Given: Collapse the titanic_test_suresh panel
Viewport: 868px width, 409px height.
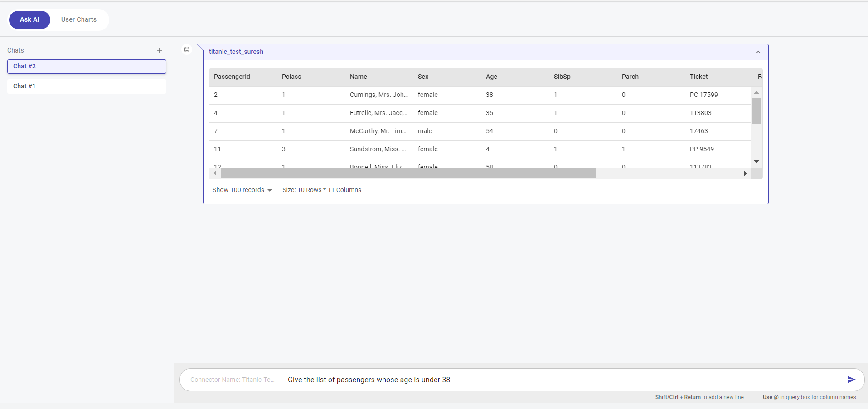Looking at the screenshot, I should (x=758, y=52).
